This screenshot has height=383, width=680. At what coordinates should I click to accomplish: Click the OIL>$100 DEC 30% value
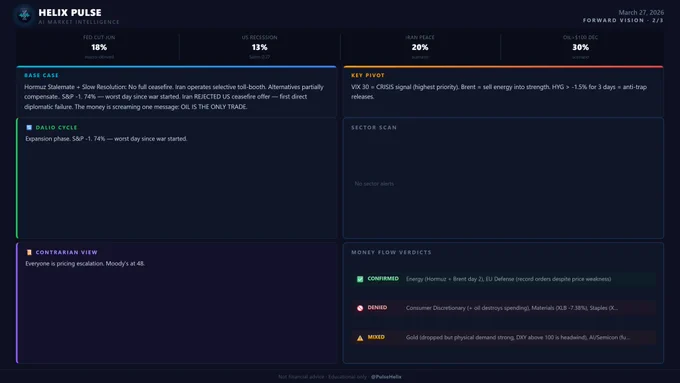point(580,47)
